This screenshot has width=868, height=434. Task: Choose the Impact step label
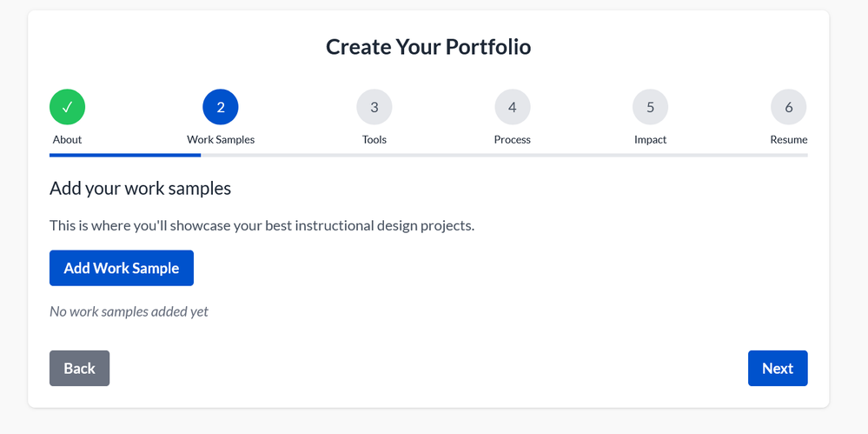click(650, 139)
